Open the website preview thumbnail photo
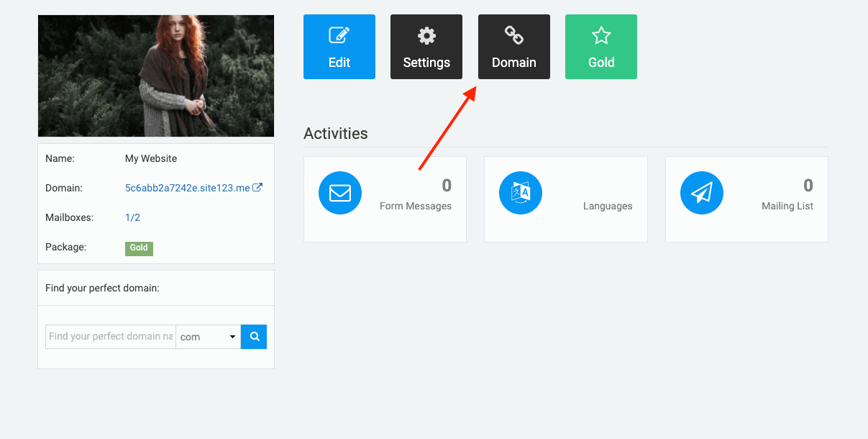 click(156, 76)
